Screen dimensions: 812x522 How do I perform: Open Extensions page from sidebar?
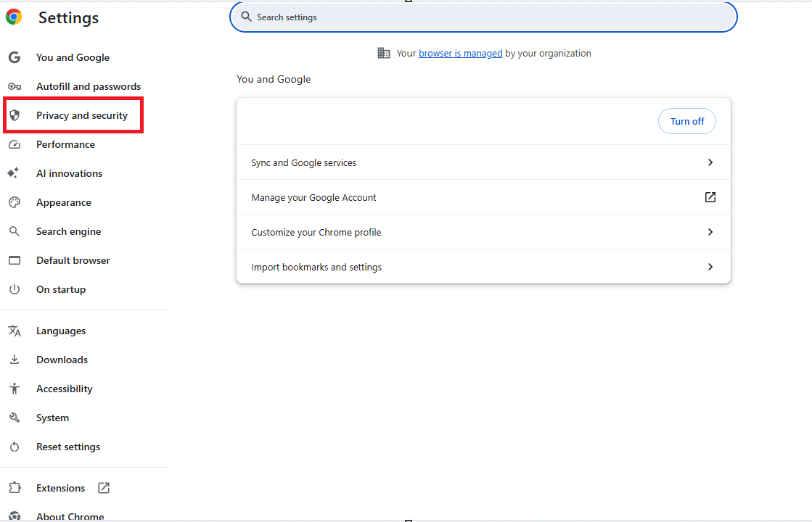(60, 488)
